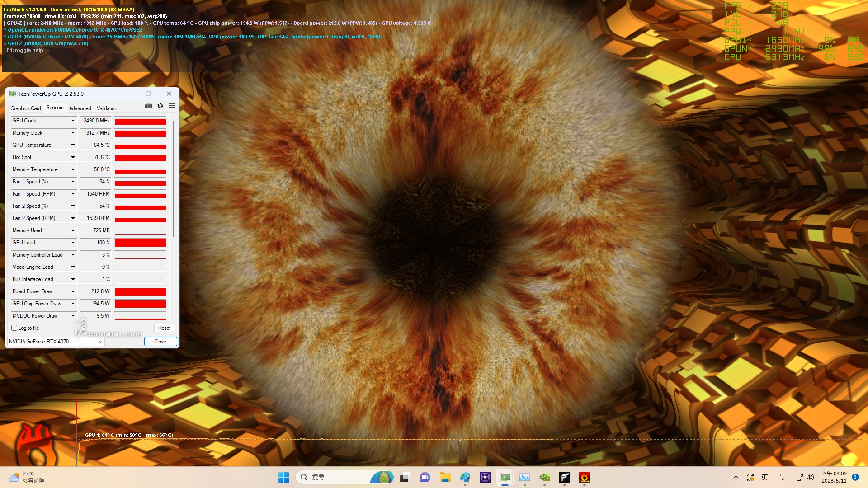Open the monitoring graph taskbar app
Screen dimensions: 868x488
point(525,477)
